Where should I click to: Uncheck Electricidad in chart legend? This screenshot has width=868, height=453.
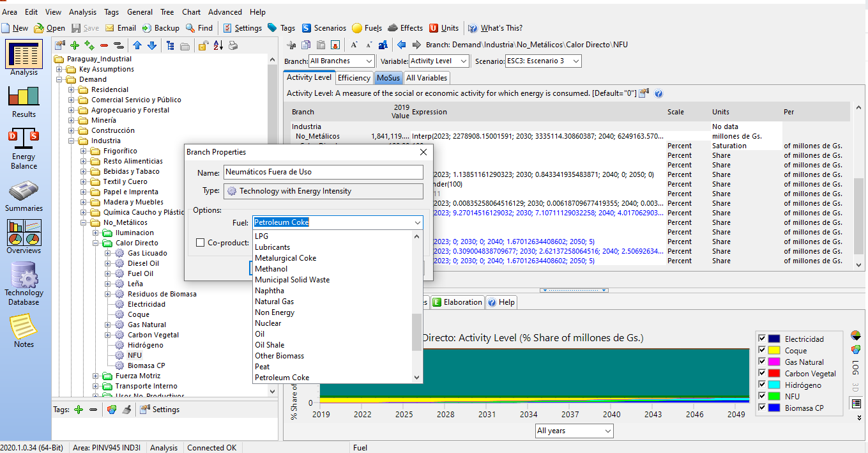coord(761,339)
